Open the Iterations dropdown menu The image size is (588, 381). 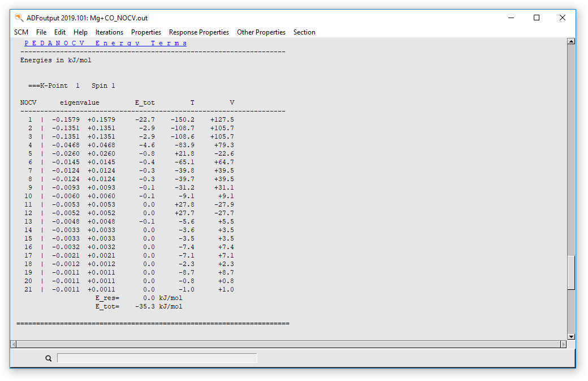(x=109, y=32)
